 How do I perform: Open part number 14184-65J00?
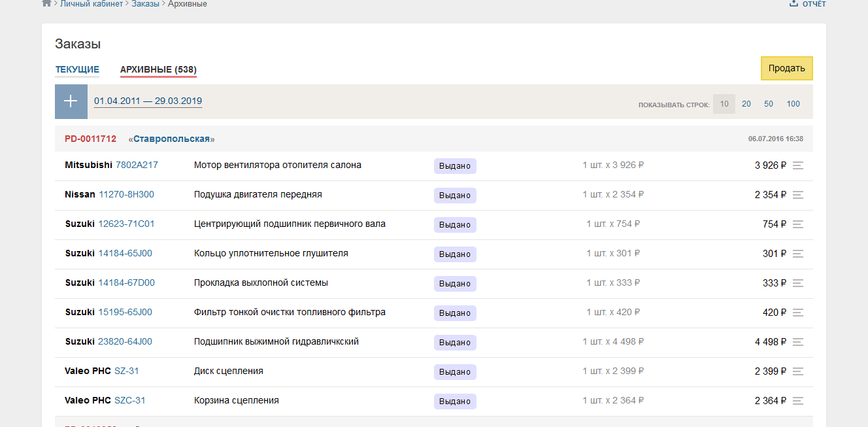(x=125, y=253)
